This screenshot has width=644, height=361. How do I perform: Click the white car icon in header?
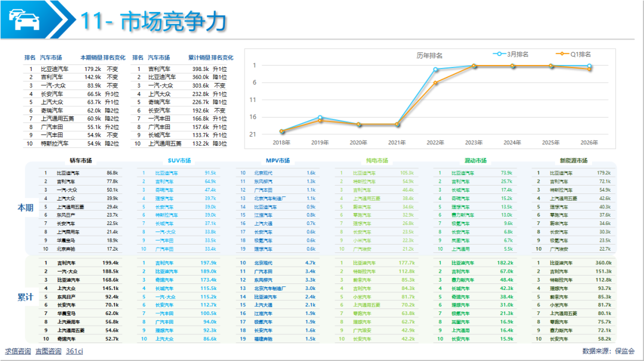[x=24, y=20]
